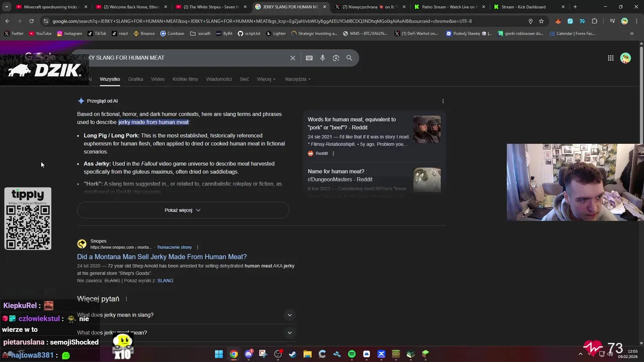The height and width of the screenshot is (362, 644).
Task: Open location permission icon in address bar
Action: click(x=530, y=21)
